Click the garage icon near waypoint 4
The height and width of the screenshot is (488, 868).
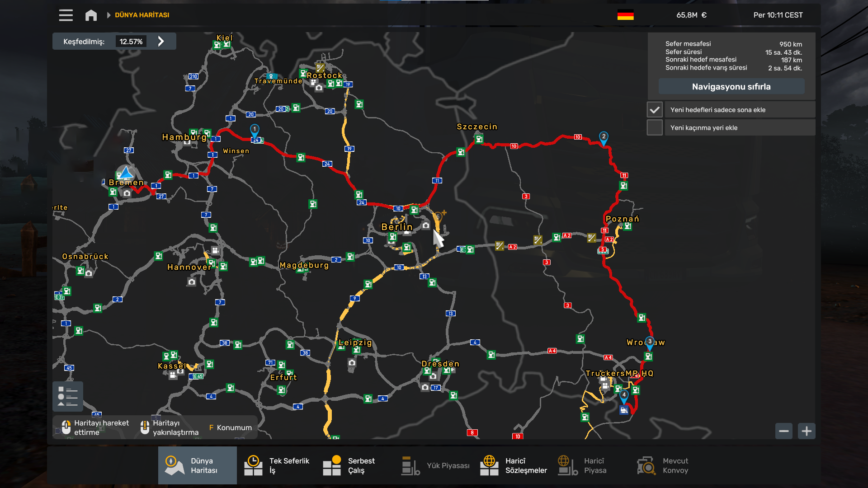point(624,410)
